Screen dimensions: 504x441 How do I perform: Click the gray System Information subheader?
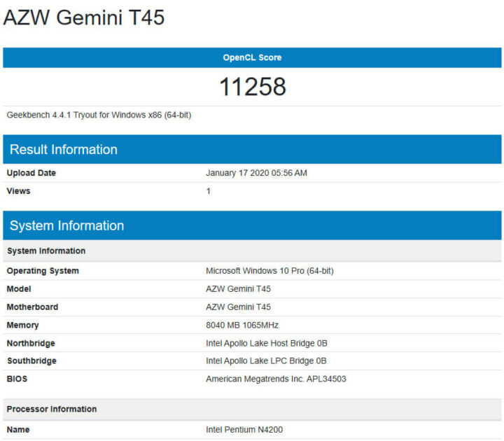pos(46,251)
